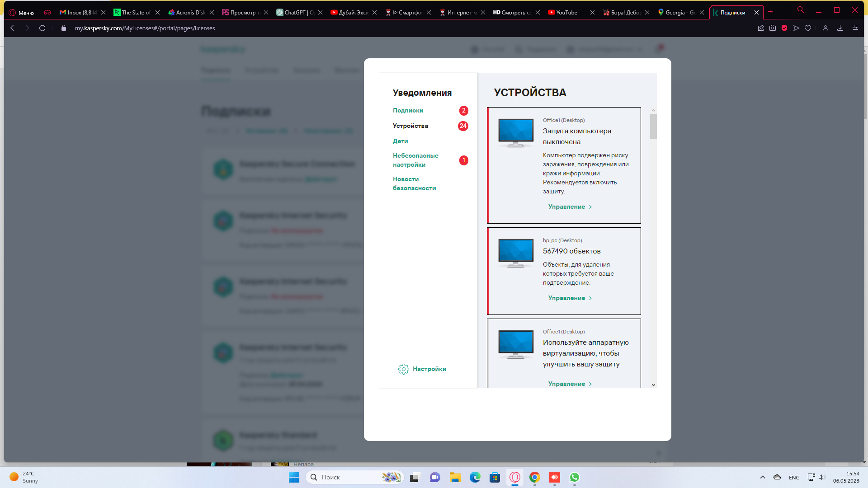Image resolution: width=868 pixels, height=488 pixels.
Task: Open Microsoft Store from the taskbar
Action: [x=495, y=477]
